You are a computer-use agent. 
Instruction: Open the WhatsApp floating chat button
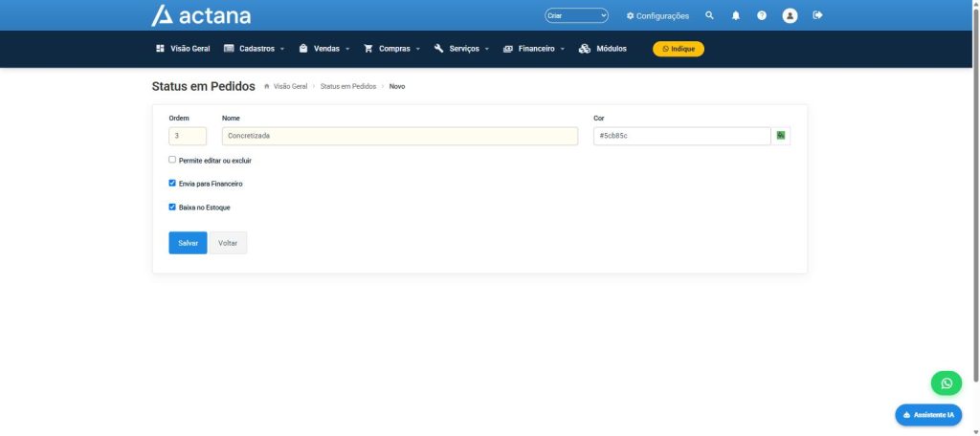tap(947, 382)
